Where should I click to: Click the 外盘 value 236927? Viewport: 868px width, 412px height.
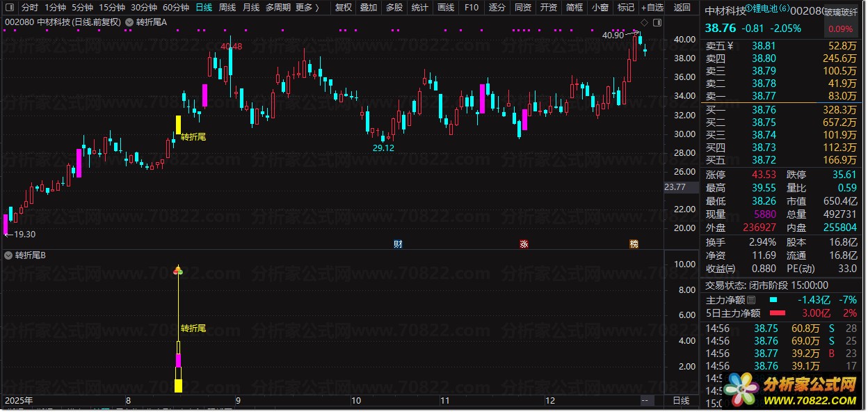pyautogui.click(x=759, y=228)
